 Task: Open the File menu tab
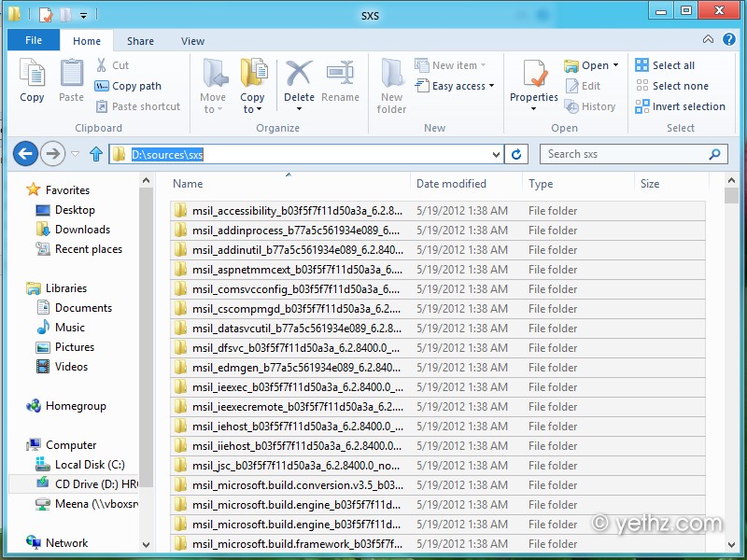coord(34,40)
